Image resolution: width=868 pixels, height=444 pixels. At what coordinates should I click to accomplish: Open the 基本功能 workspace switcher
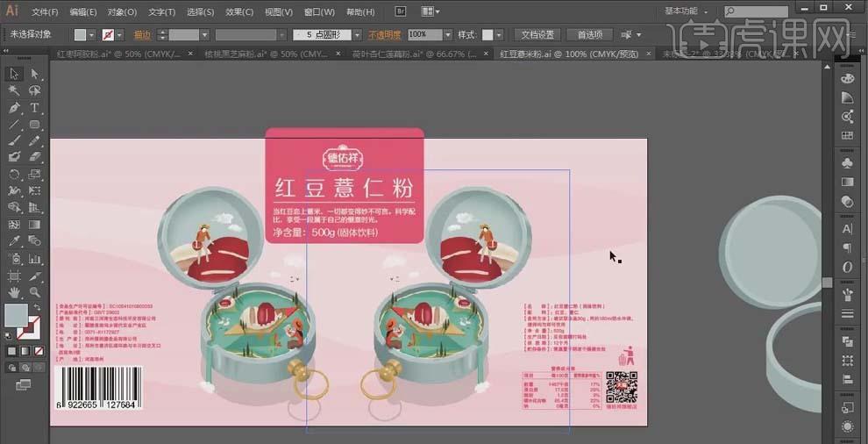(687, 11)
